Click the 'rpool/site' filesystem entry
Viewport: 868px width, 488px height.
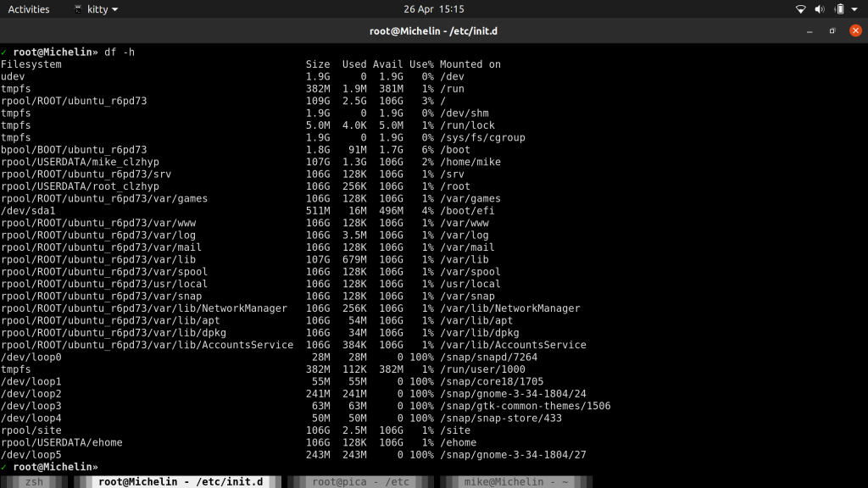coord(31,430)
